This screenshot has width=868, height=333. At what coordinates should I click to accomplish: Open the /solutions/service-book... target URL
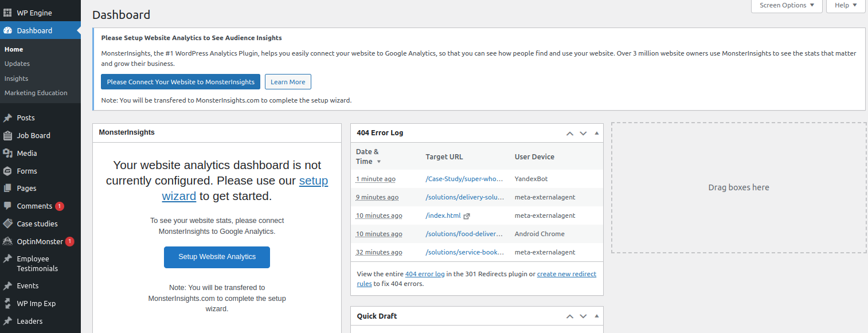(464, 252)
